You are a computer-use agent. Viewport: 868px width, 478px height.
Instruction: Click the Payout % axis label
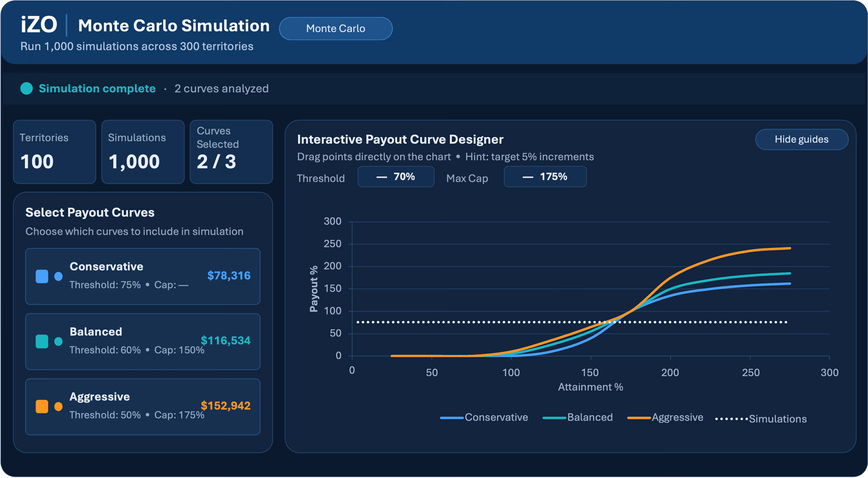314,289
